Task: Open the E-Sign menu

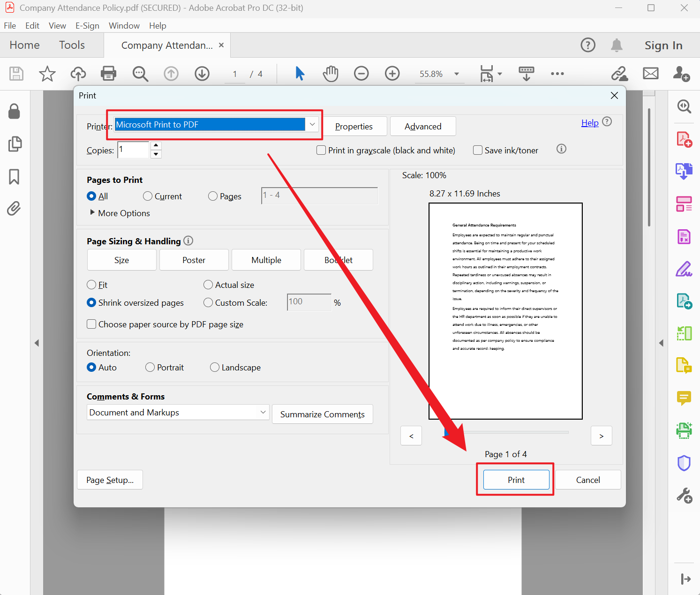Action: tap(87, 26)
